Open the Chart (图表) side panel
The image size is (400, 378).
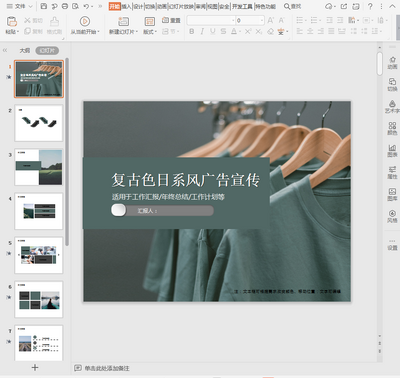[392, 151]
